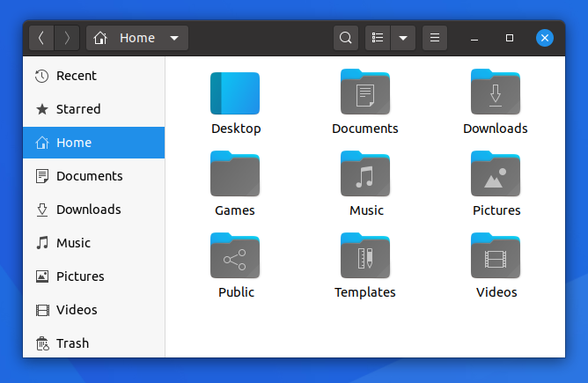Screen dimensions: 588x383
Task: Toggle list view mode button
Action: click(x=378, y=38)
